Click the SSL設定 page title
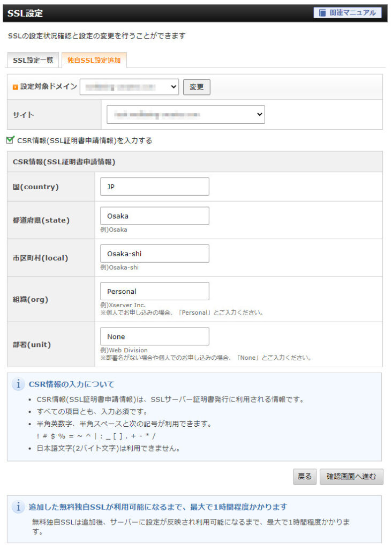Viewport: 392px width, 549px height. point(25,13)
